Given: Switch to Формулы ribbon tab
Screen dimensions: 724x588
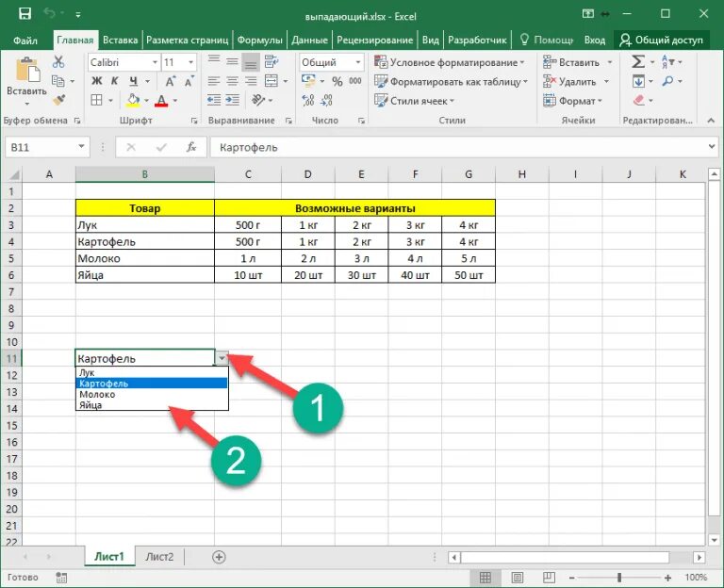Looking at the screenshot, I should coord(259,41).
